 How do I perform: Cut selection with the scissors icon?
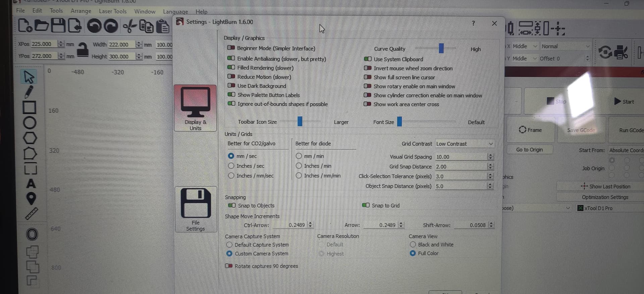tap(130, 26)
